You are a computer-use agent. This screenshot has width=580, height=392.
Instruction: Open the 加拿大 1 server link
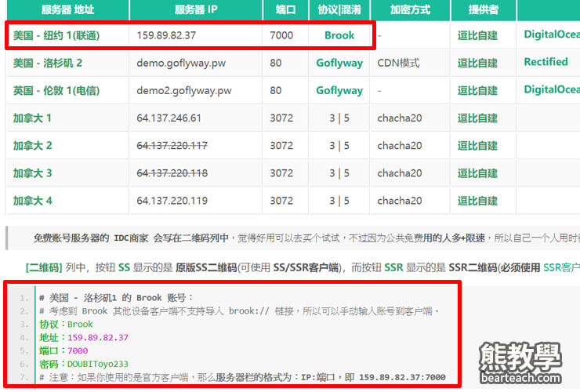32,118
